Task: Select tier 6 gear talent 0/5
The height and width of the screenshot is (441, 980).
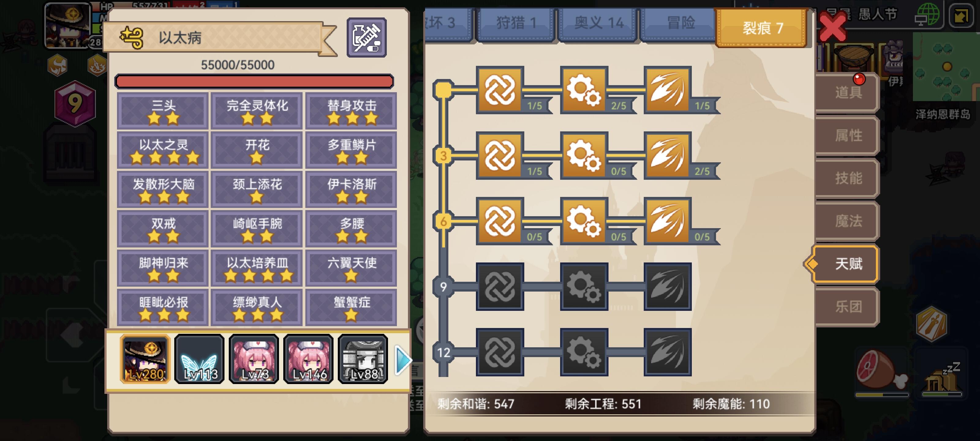Action: click(584, 221)
